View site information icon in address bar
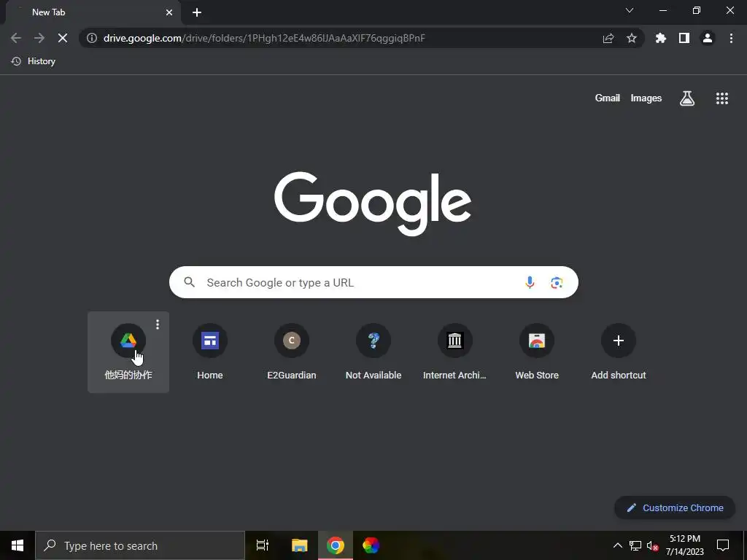Screen dimensions: 747x560 92,38
